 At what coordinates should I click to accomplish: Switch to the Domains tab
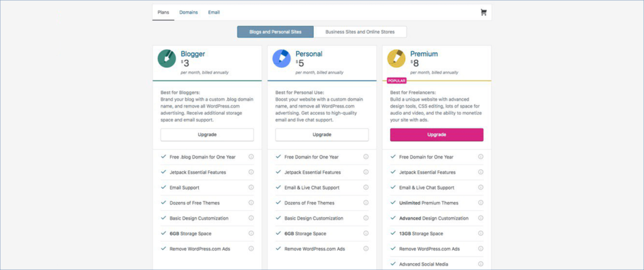pyautogui.click(x=189, y=12)
